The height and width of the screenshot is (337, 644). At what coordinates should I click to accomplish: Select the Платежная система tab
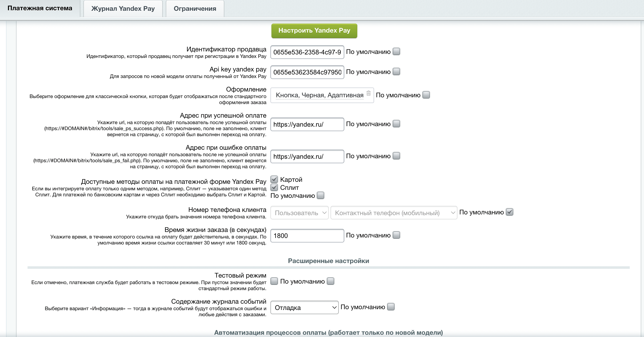coord(40,8)
